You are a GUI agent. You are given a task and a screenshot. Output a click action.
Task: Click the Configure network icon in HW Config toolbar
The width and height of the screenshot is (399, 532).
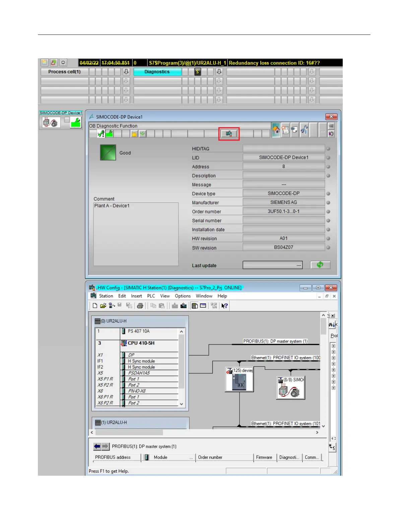214,306
